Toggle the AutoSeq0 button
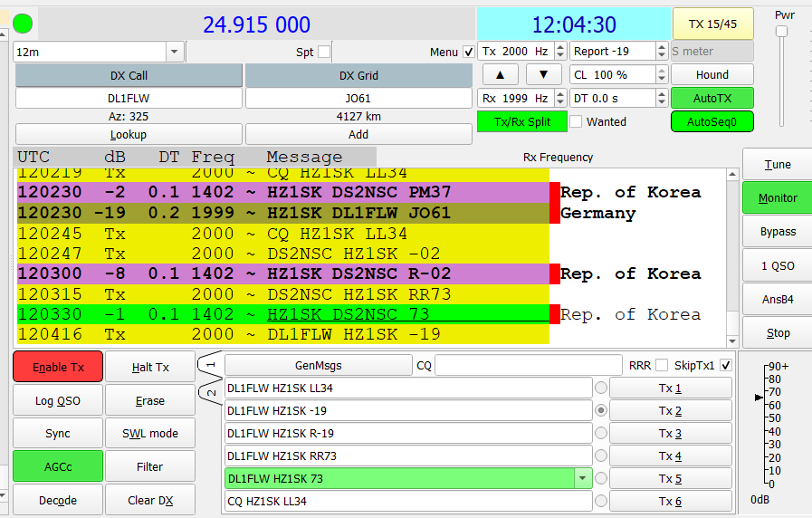The image size is (812, 518). [712, 121]
